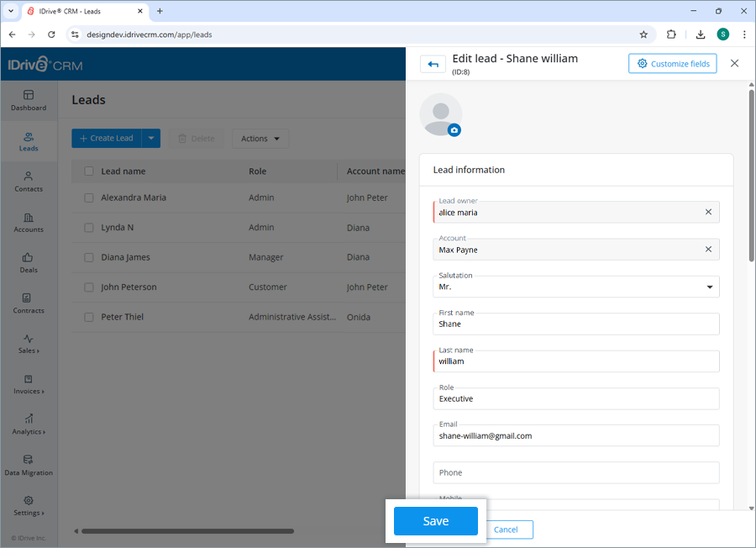
Task: Click the Save button
Action: pyautogui.click(x=435, y=521)
